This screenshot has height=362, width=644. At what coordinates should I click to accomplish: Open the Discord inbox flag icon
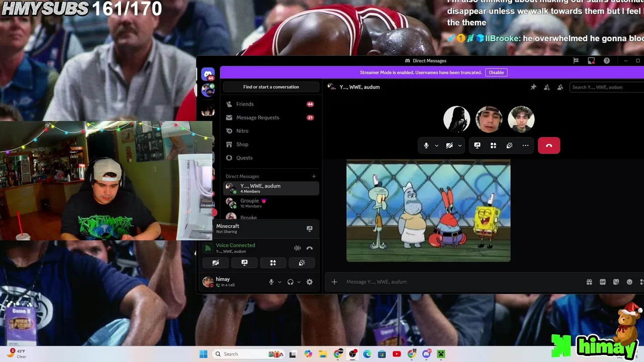coord(576,61)
